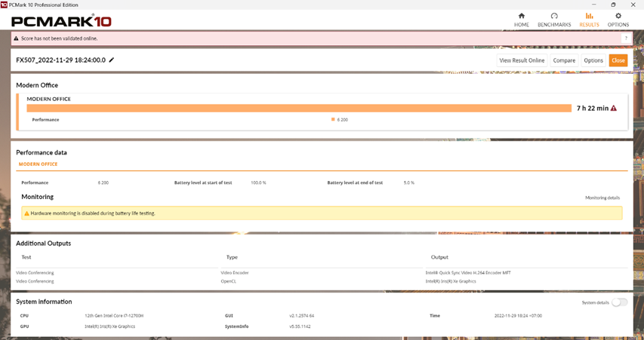Click the question mark help icon

(x=625, y=38)
